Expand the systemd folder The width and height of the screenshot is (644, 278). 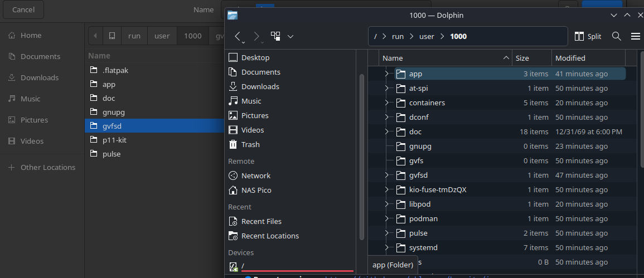tap(386, 247)
